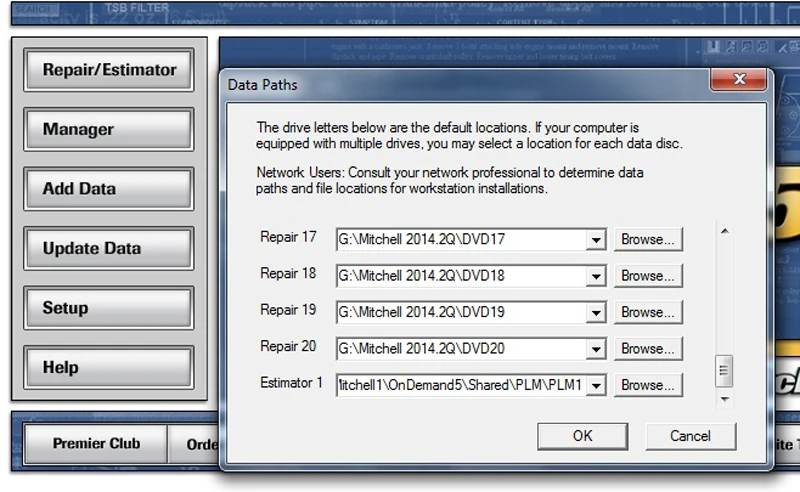800x492 pixels.
Task: Expand the Estimator 1 path dropdown
Action: (x=595, y=385)
